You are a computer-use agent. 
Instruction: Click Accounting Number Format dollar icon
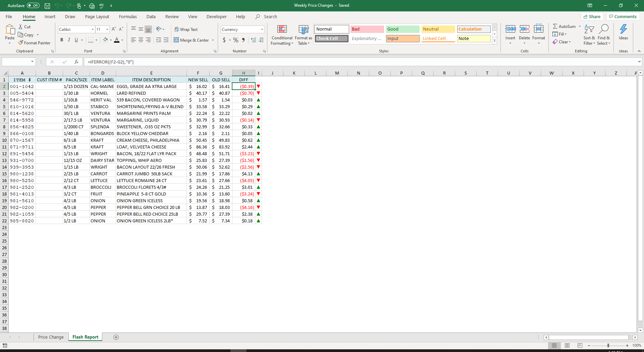[x=224, y=40]
